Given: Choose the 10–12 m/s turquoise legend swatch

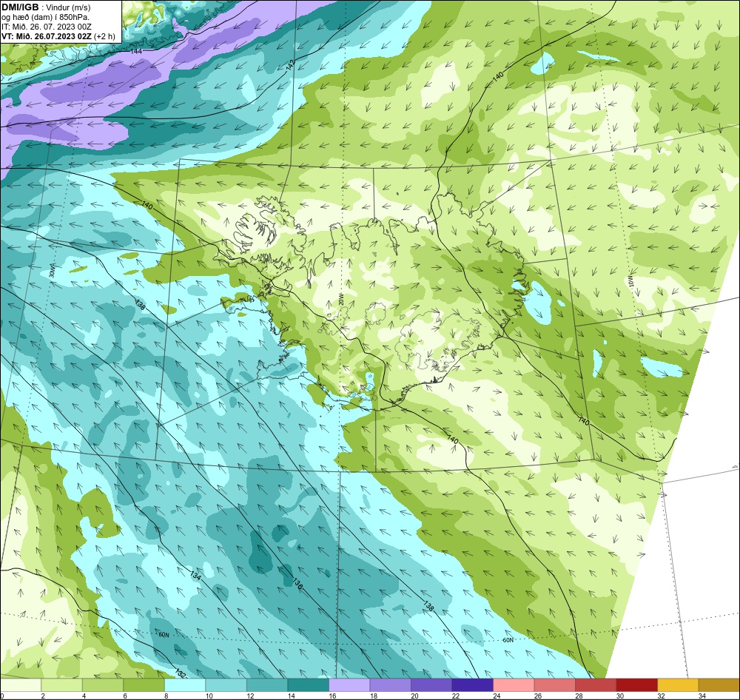Looking at the screenshot, I should [226, 684].
